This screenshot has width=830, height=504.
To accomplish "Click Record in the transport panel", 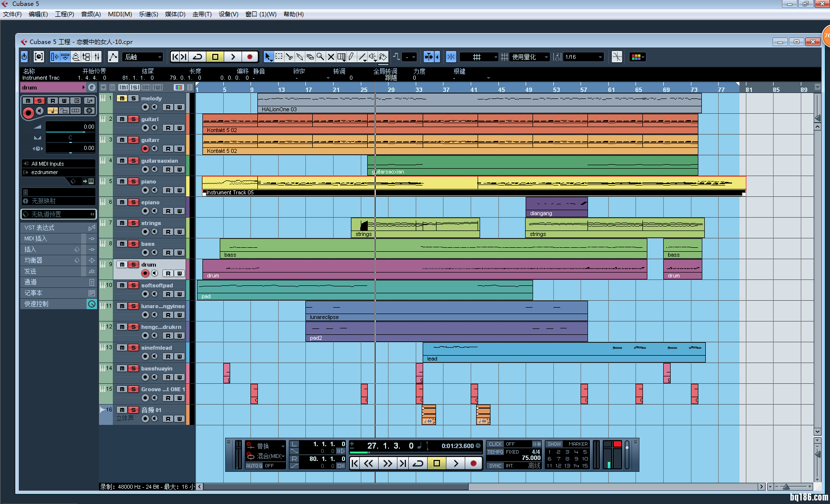I will click(474, 463).
